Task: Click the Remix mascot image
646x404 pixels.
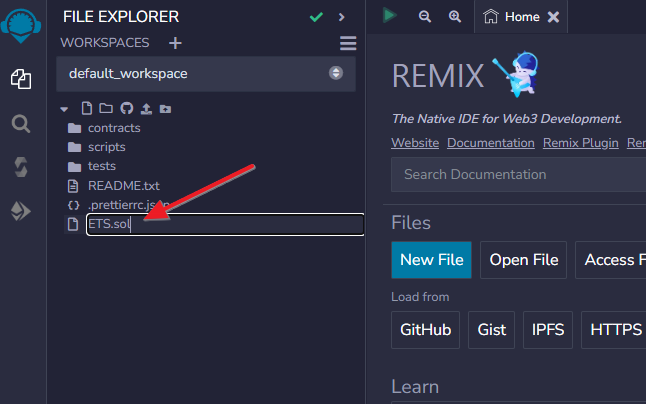Action: [516, 74]
